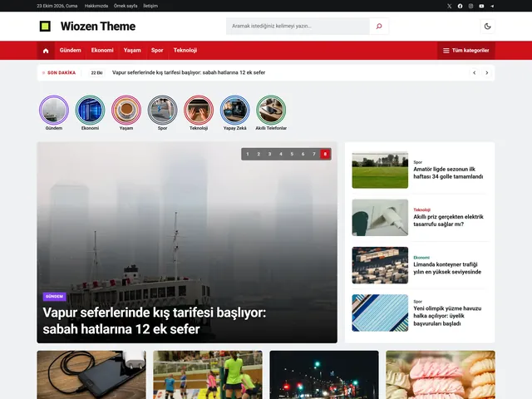Open the Facebook social icon
This screenshot has width=532, height=399.
click(x=460, y=6)
